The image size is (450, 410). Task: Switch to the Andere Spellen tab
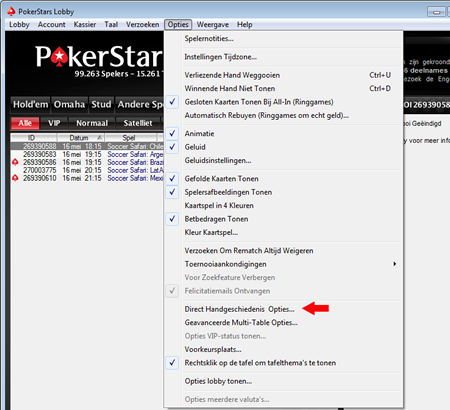[x=140, y=104]
